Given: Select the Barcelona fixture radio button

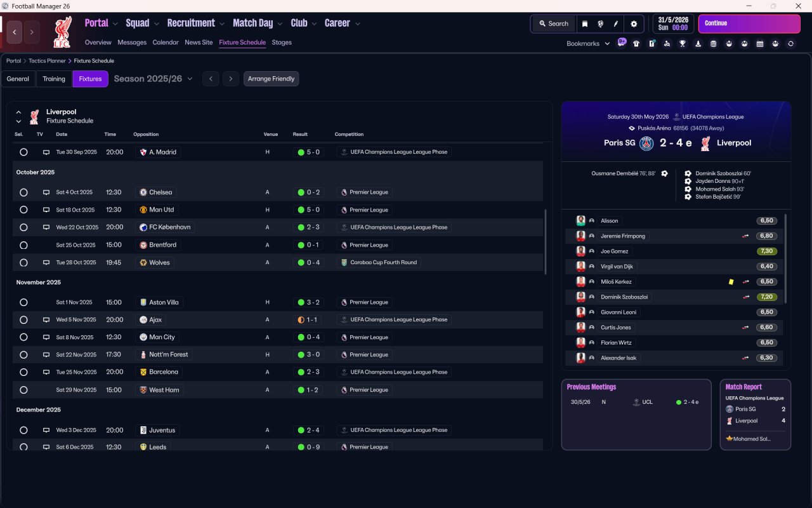Looking at the screenshot, I should point(23,372).
